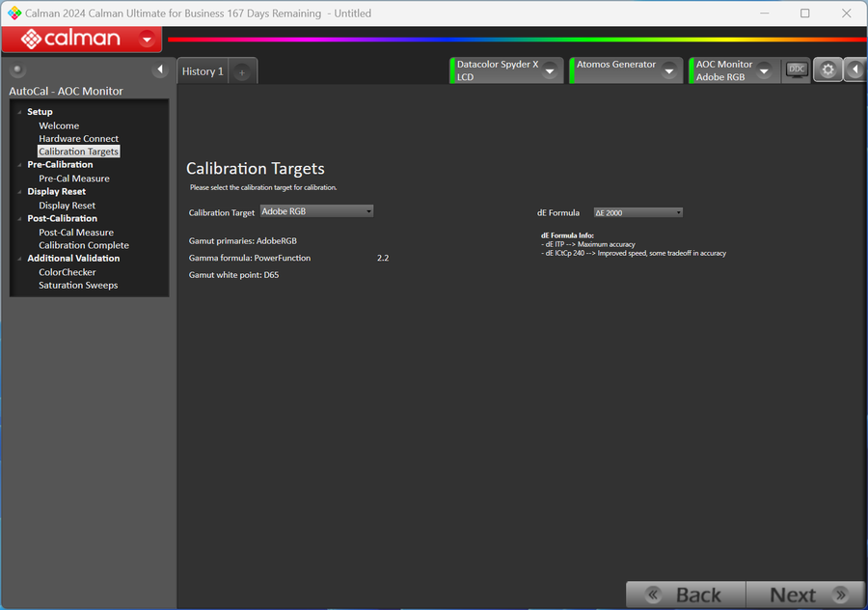
Task: Minimize the Calman window
Action: (765, 13)
